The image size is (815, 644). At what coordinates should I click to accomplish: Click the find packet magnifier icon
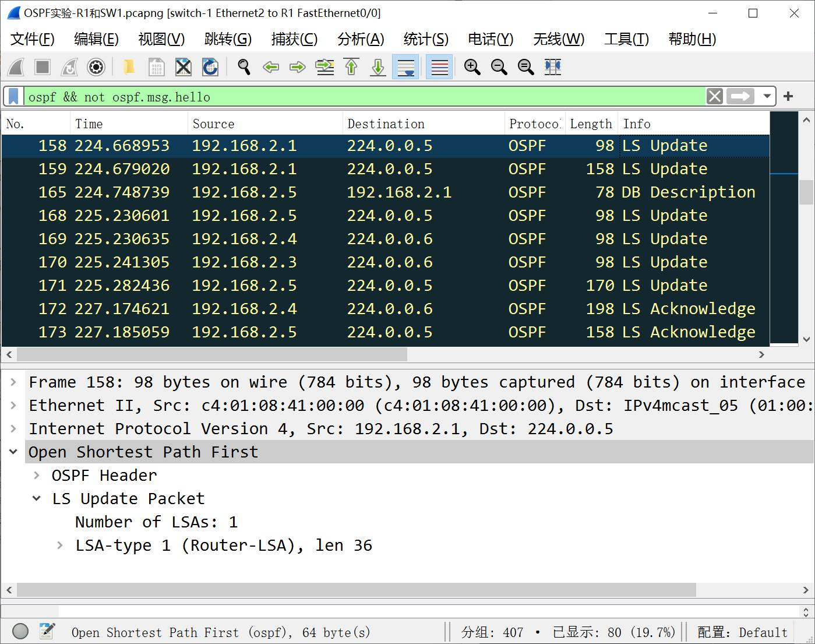click(244, 68)
